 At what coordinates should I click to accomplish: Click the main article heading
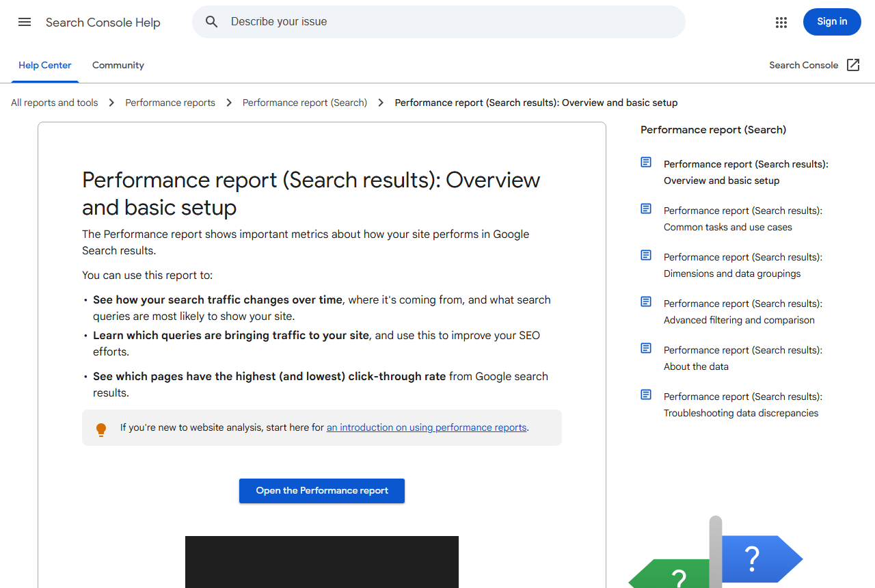click(x=311, y=193)
